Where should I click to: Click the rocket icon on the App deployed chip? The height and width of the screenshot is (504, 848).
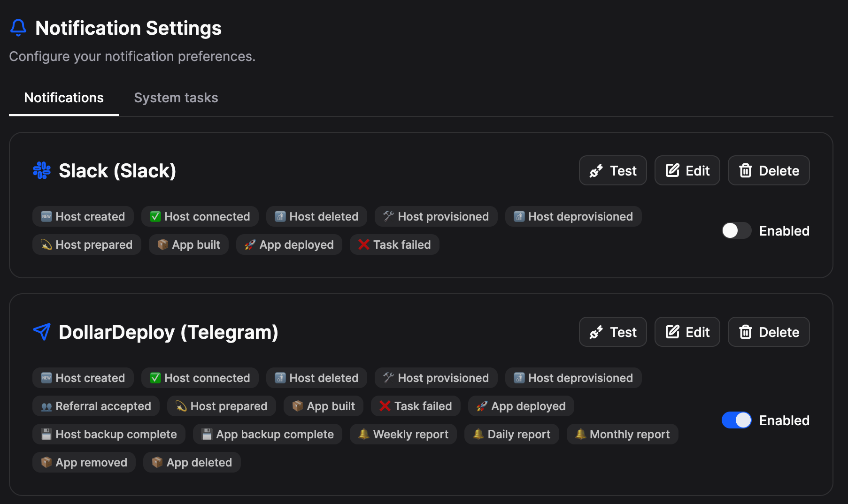pyautogui.click(x=251, y=244)
